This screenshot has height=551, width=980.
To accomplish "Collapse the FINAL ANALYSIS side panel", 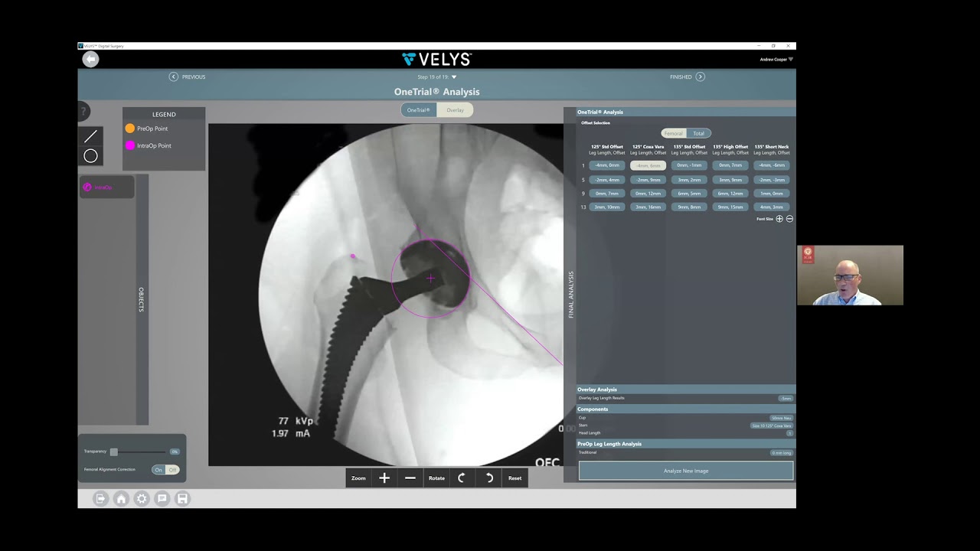I will (x=570, y=295).
